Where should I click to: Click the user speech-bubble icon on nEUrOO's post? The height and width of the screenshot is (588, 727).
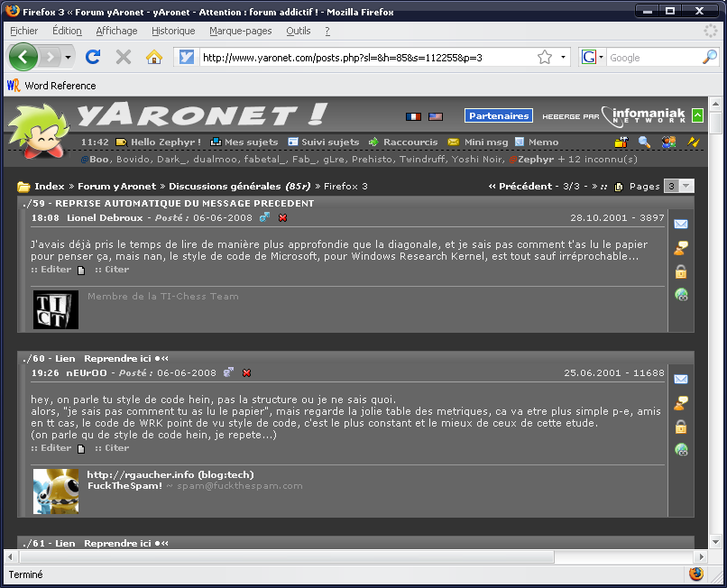point(681,402)
